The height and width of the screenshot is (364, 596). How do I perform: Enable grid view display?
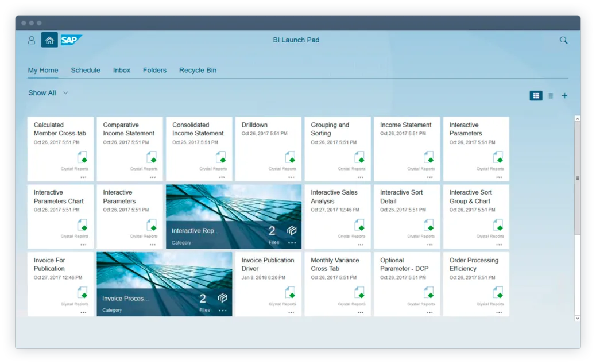tap(536, 95)
